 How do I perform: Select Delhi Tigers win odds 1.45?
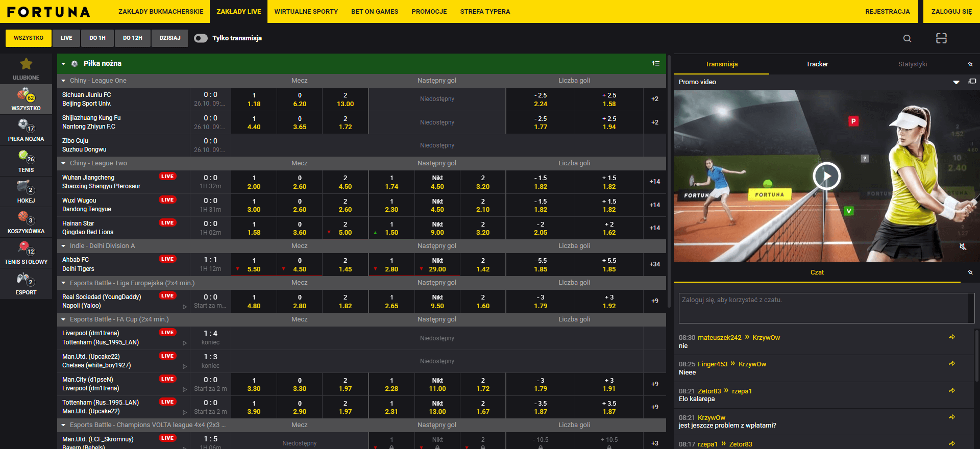point(346,265)
